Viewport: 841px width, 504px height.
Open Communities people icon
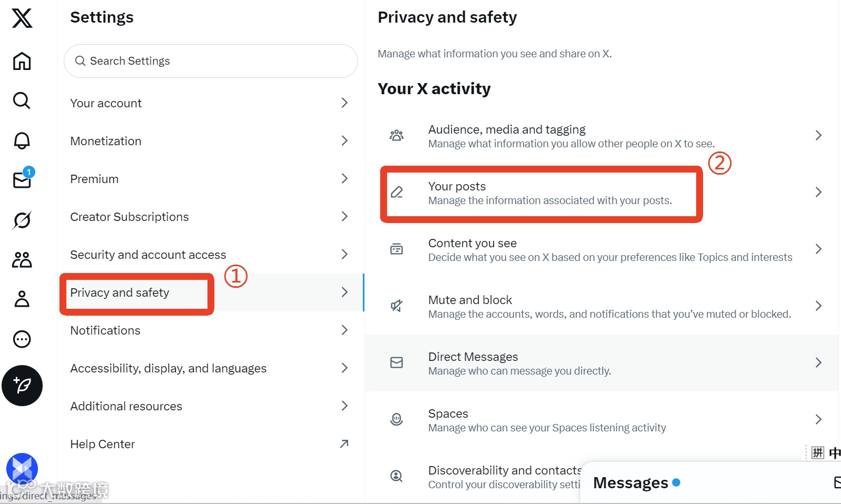22,259
